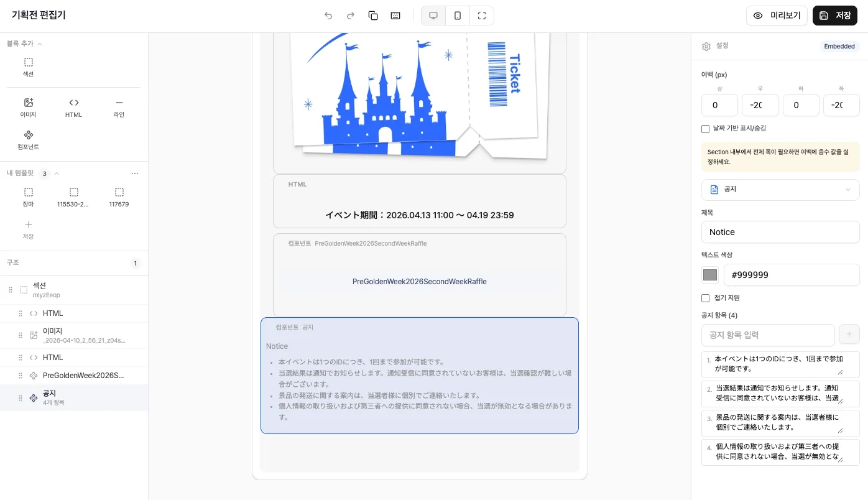Focus the 우 right margin field
This screenshot has width=868, height=500.
coord(760,105)
